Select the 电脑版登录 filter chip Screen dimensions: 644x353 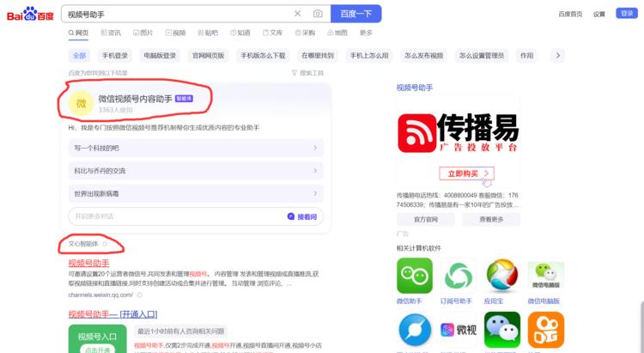[x=160, y=56]
